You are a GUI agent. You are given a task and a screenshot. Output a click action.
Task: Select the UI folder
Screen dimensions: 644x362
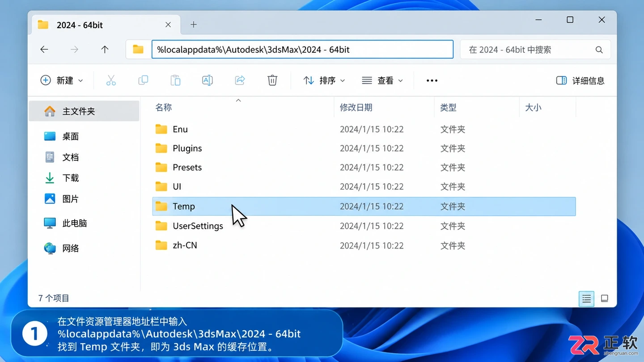[x=364, y=187]
